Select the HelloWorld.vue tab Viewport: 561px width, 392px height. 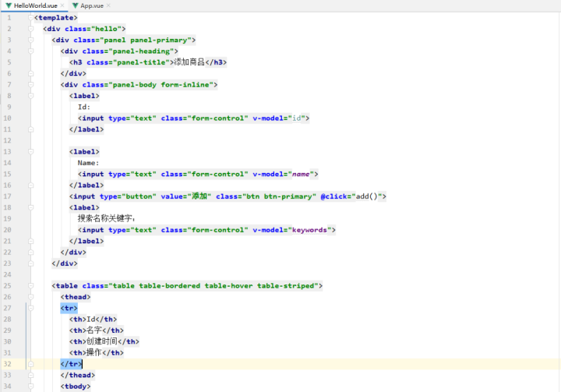[x=36, y=5]
